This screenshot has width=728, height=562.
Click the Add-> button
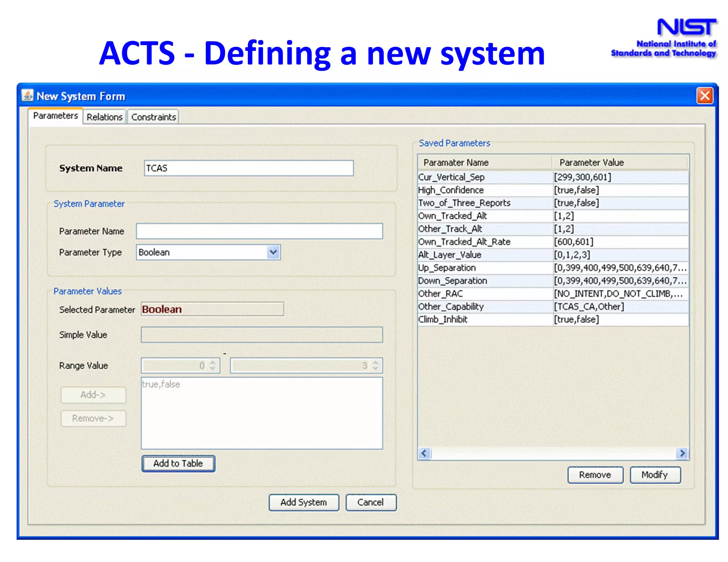[93, 395]
